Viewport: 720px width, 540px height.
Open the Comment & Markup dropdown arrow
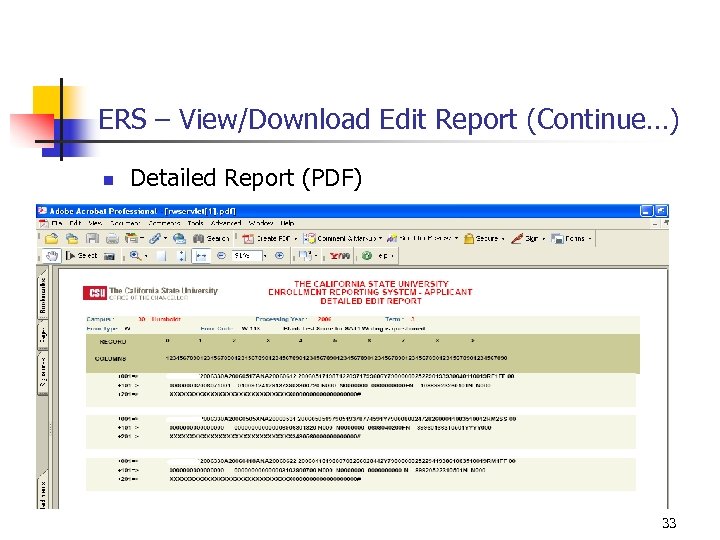(381, 238)
